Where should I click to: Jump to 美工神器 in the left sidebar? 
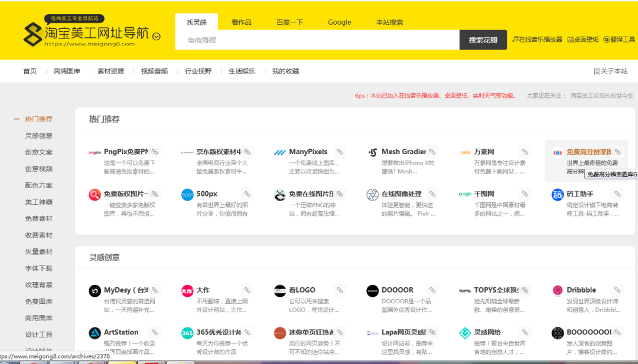(x=38, y=202)
